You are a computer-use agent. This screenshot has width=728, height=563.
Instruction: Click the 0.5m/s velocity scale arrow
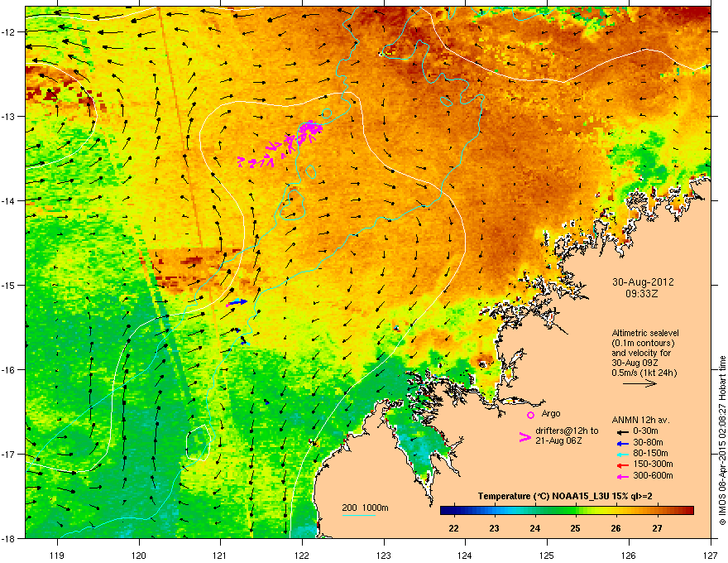[x=639, y=383]
